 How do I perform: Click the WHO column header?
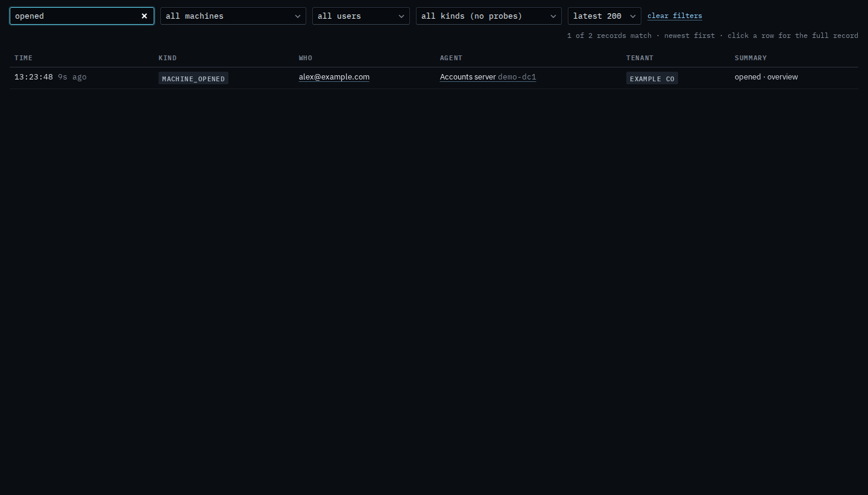[306, 58]
